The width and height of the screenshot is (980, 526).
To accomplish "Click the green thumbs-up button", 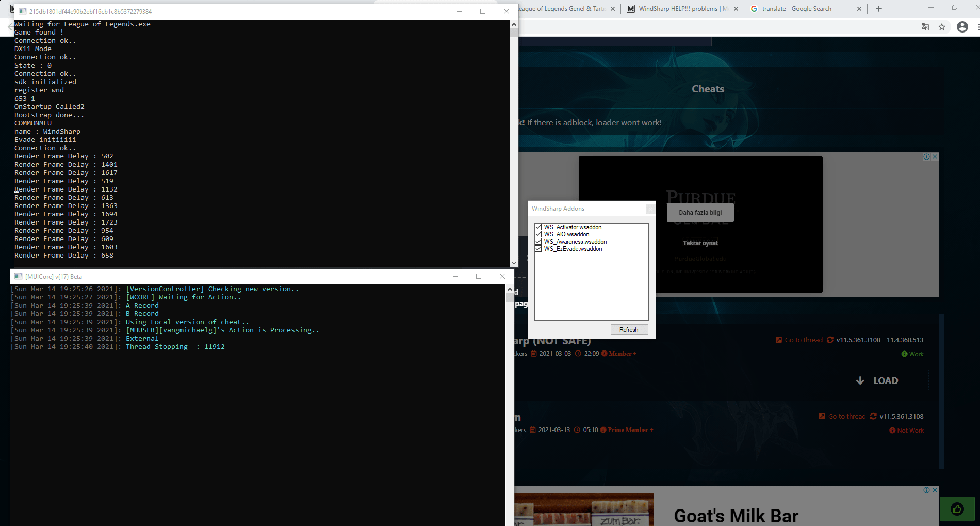I will (957, 509).
